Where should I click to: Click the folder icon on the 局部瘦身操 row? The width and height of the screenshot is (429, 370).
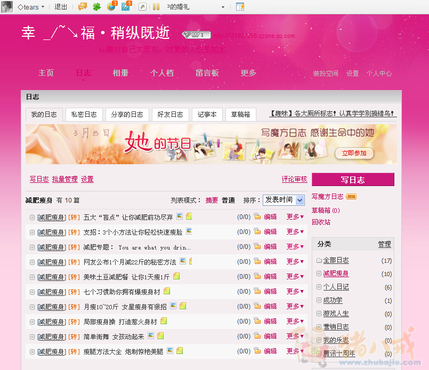(x=257, y=321)
